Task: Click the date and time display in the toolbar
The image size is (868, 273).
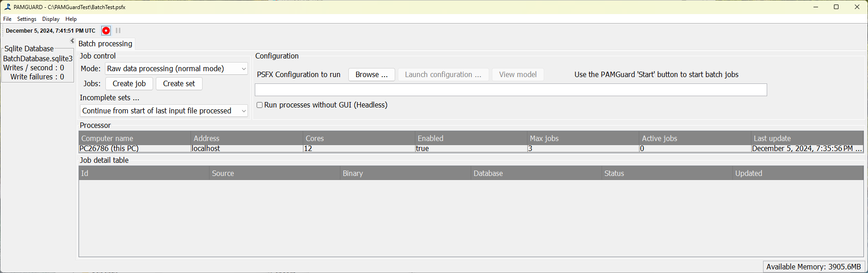Action: pyautogui.click(x=50, y=31)
